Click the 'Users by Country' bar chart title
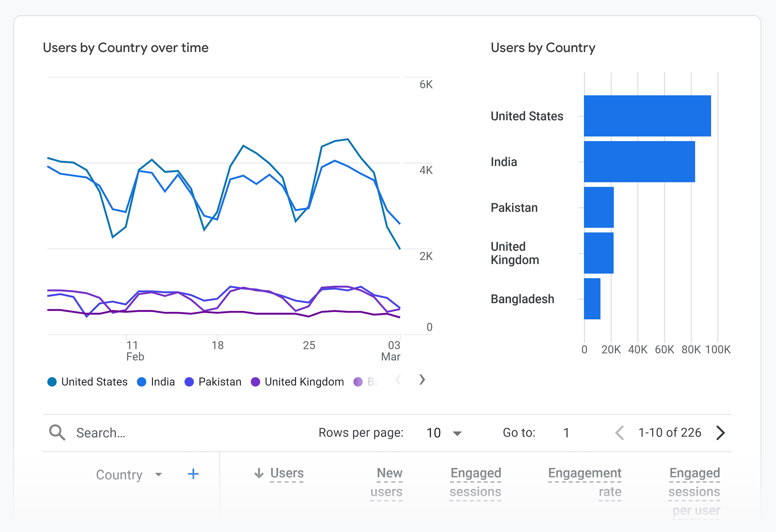 point(543,48)
